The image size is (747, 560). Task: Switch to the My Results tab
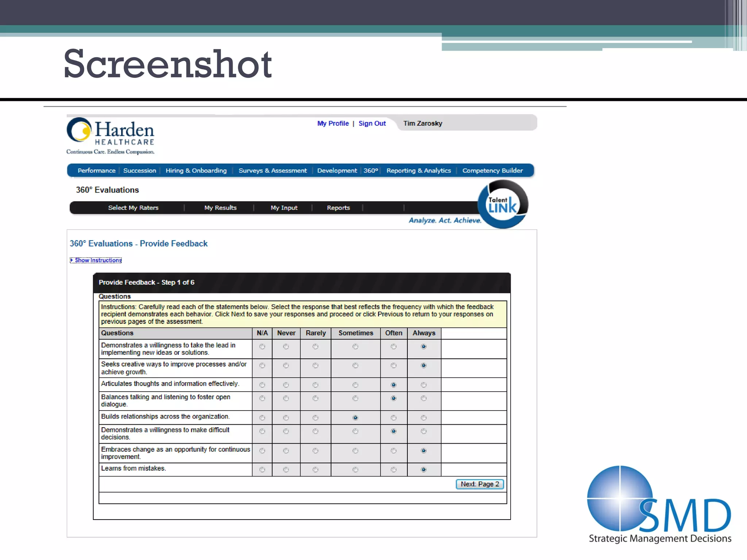[220, 208]
